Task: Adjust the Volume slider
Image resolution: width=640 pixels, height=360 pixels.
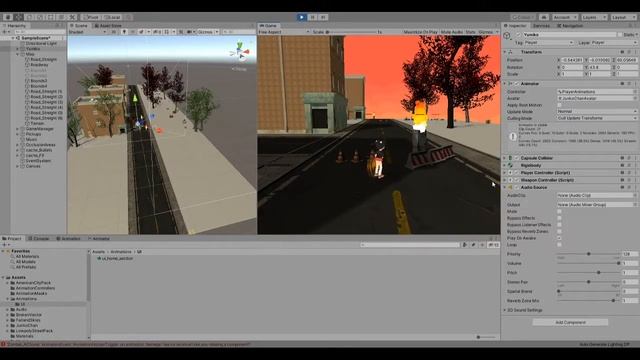Action: click(x=589, y=263)
